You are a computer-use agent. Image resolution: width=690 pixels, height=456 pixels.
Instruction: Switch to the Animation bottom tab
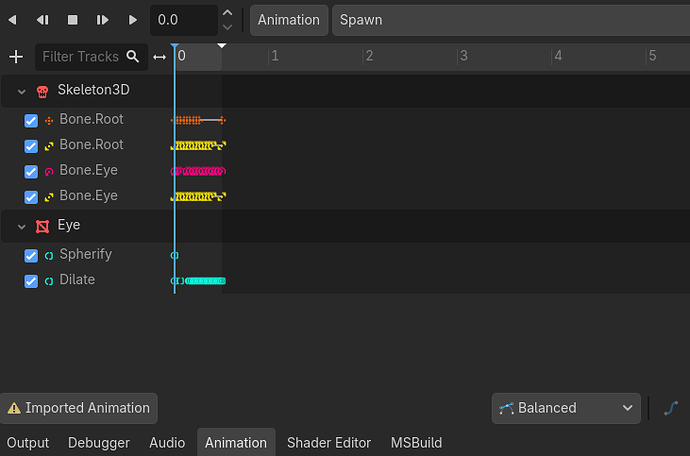coord(236,442)
